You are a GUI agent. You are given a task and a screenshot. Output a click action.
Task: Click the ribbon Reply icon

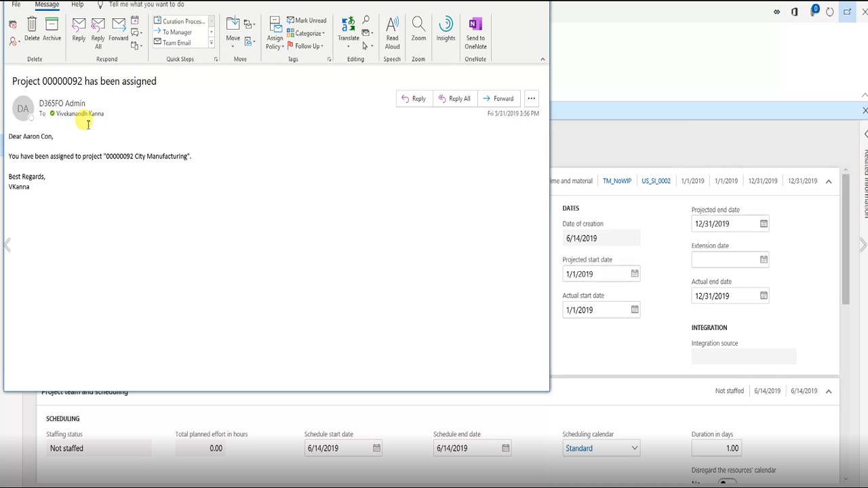pyautogui.click(x=79, y=30)
